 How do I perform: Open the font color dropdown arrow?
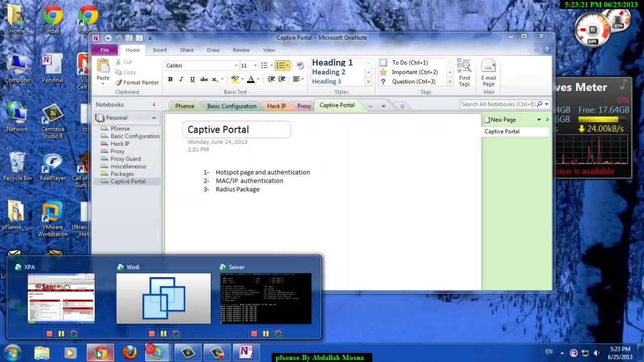[258, 79]
